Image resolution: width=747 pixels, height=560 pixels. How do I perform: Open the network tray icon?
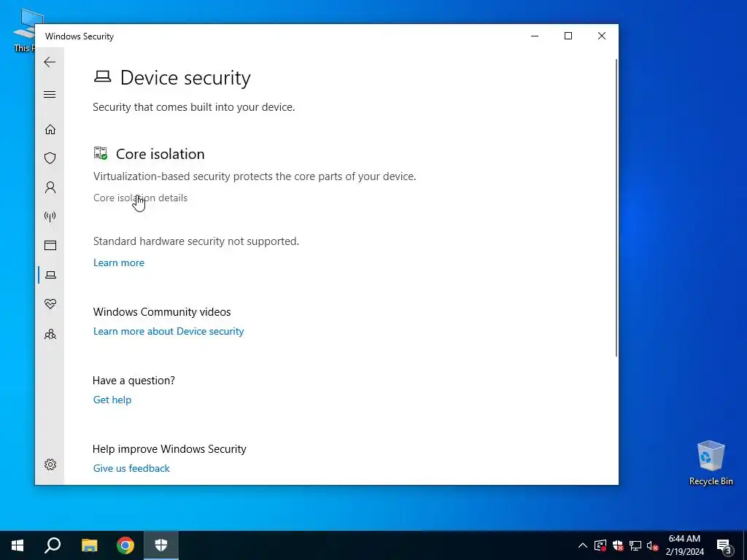[x=635, y=545]
